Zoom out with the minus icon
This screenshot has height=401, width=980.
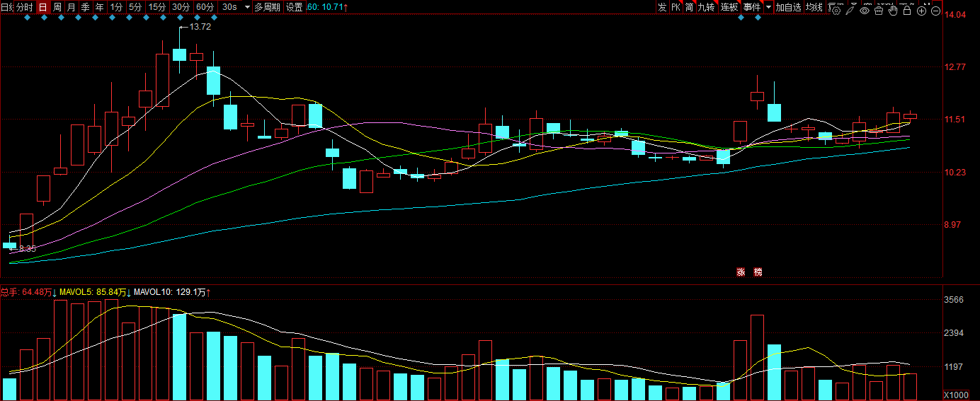click(935, 11)
